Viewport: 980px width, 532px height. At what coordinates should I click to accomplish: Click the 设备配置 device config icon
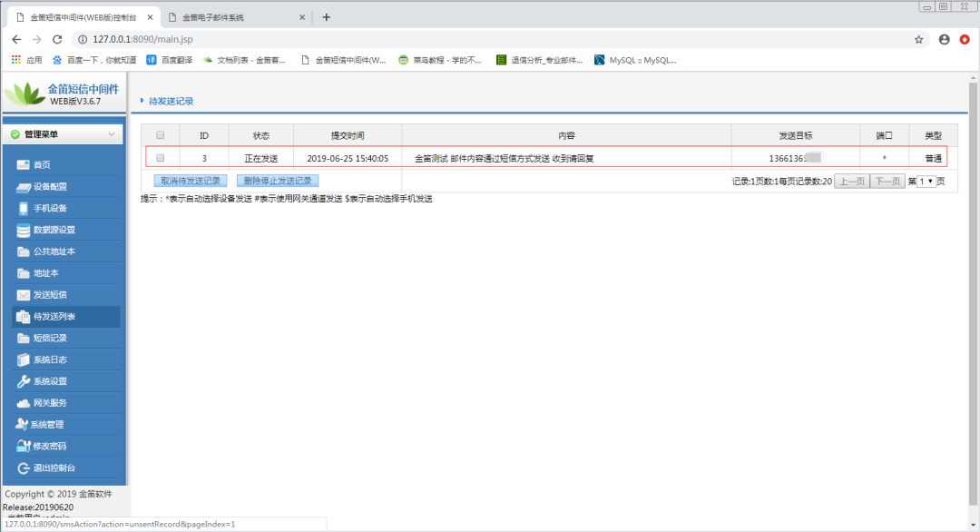click(x=23, y=186)
